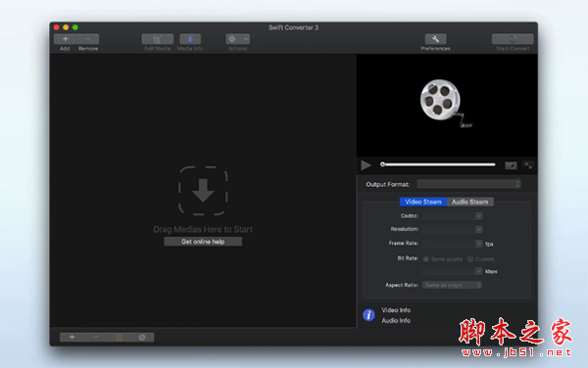Take a snapshot with the camera icon

[x=511, y=165]
